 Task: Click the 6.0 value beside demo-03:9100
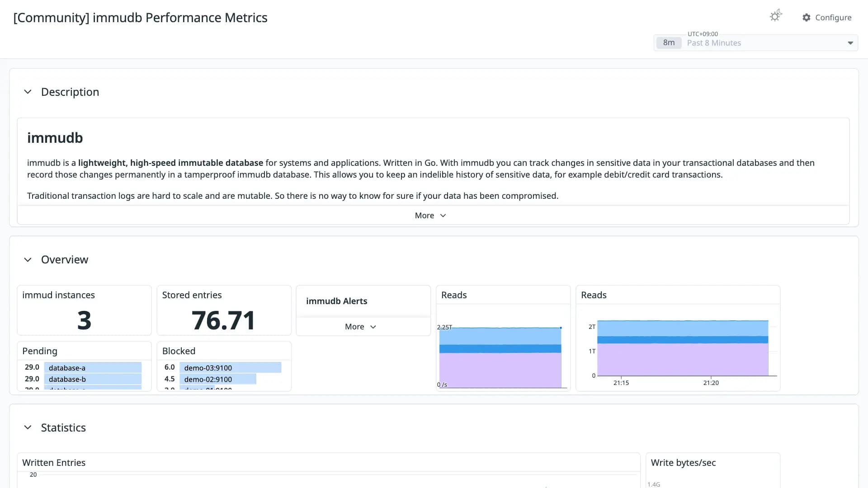click(170, 367)
